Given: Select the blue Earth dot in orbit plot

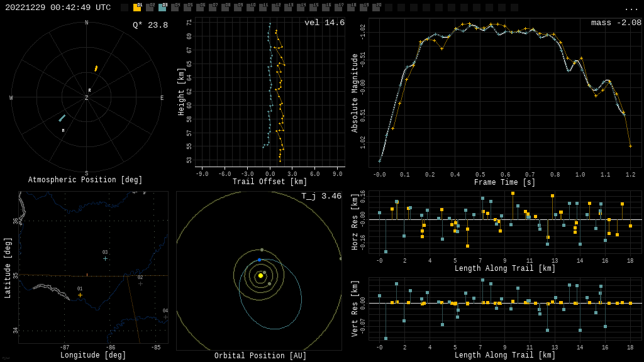Looking at the screenshot, I should tap(259, 260).
